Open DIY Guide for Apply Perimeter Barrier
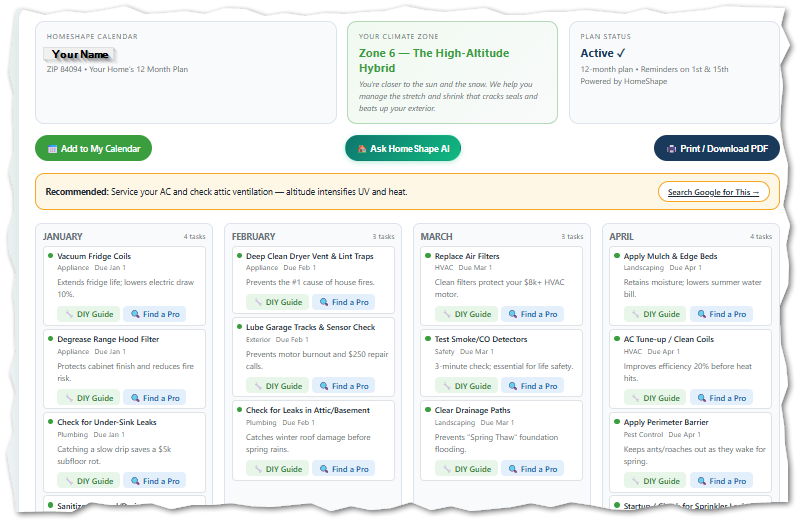This screenshot has width=800, height=522. (655, 481)
